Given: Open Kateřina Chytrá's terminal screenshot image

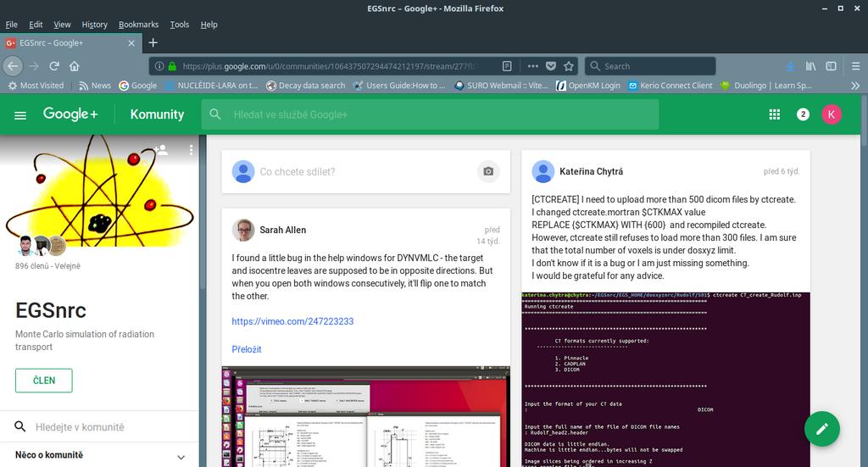Looking at the screenshot, I should point(665,380).
